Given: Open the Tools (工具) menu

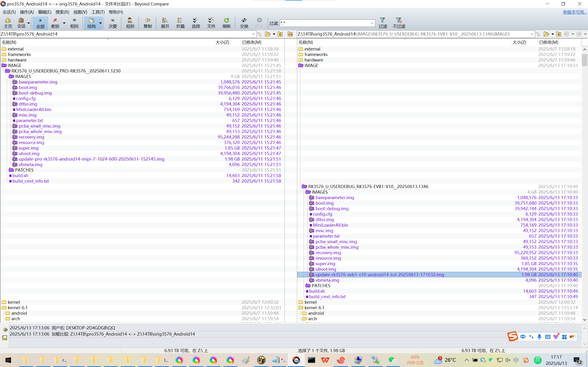Looking at the screenshot, I should click(98, 12).
